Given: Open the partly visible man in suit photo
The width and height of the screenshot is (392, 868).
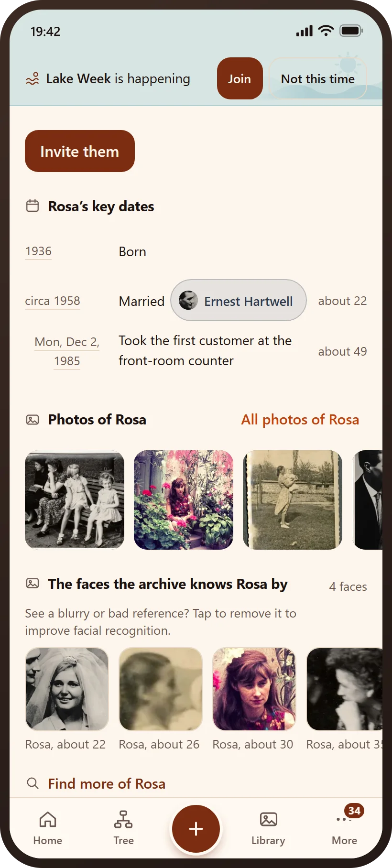Looking at the screenshot, I should point(367,500).
